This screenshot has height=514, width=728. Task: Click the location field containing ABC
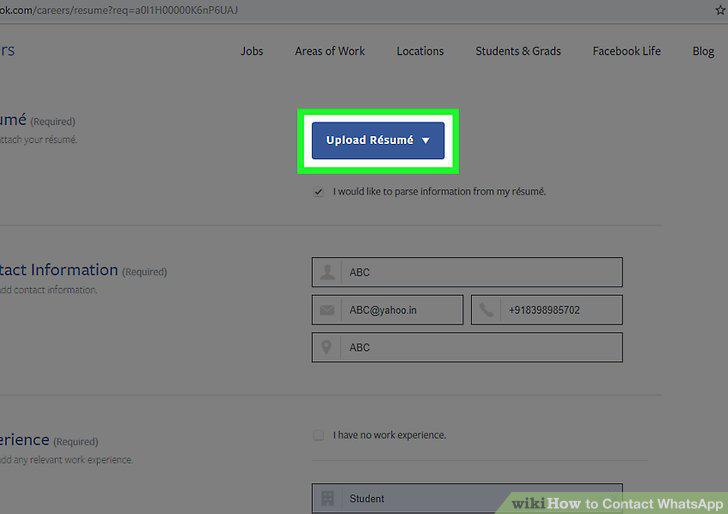coord(467,347)
